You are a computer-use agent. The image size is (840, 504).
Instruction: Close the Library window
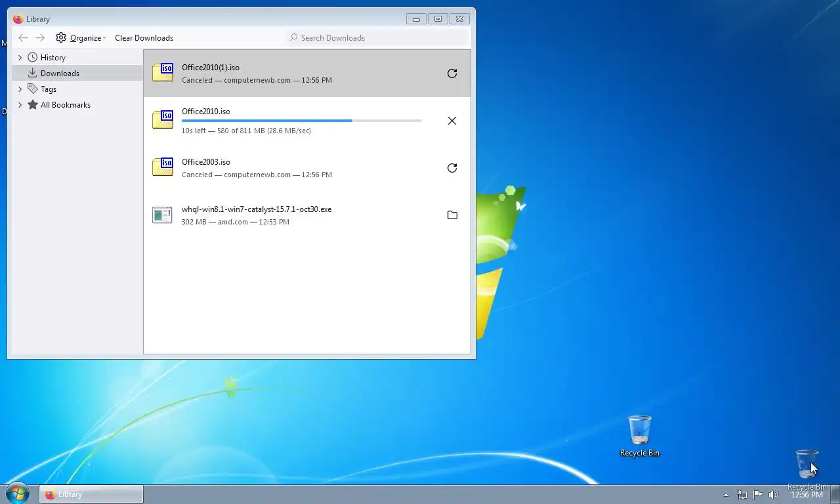(459, 19)
